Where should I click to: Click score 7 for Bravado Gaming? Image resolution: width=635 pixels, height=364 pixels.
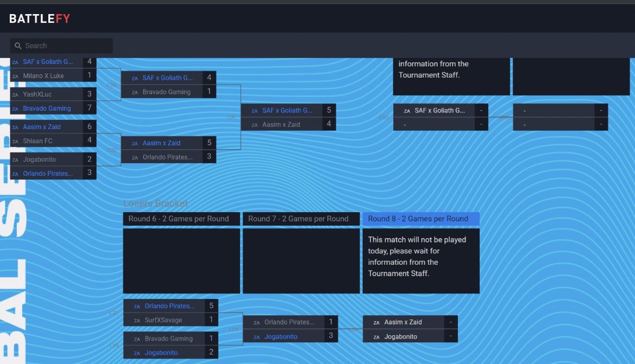[90, 107]
